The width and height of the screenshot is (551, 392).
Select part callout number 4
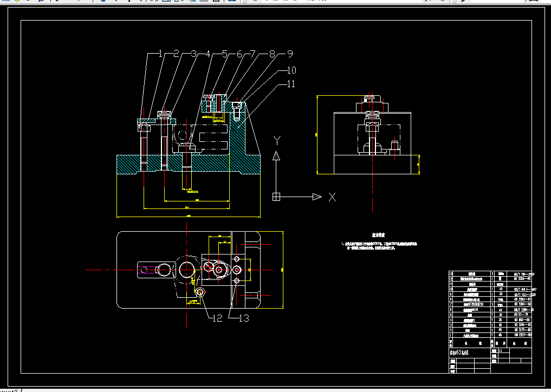click(x=208, y=54)
